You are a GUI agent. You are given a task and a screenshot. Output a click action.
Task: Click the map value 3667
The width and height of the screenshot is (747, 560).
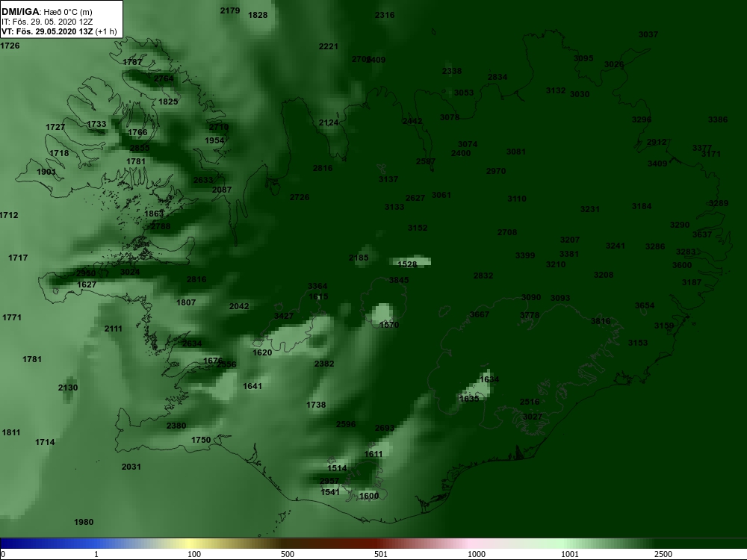480,315
